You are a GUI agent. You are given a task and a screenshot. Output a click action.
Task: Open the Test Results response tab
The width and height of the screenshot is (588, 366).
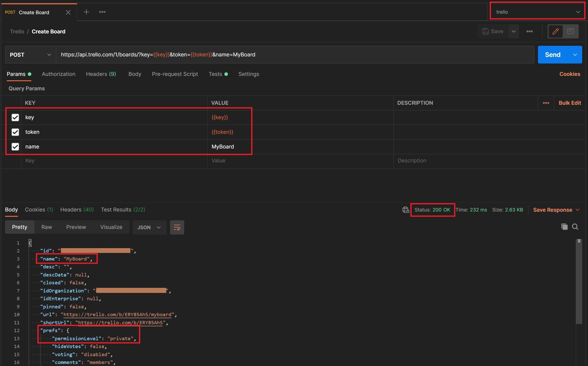[123, 210]
